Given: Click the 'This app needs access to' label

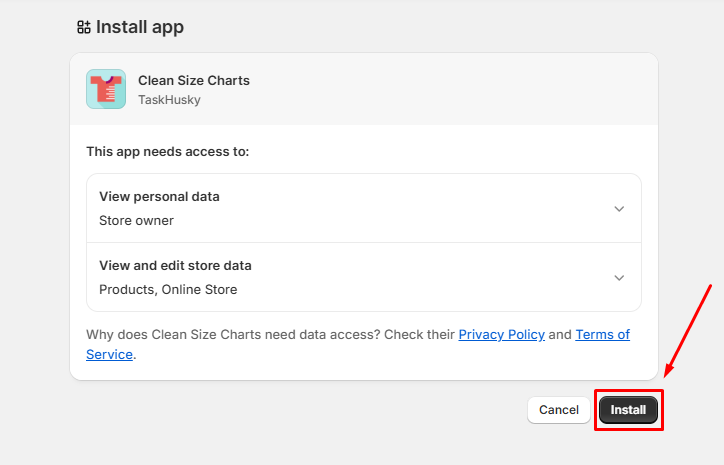Looking at the screenshot, I should pyautogui.click(x=168, y=152).
